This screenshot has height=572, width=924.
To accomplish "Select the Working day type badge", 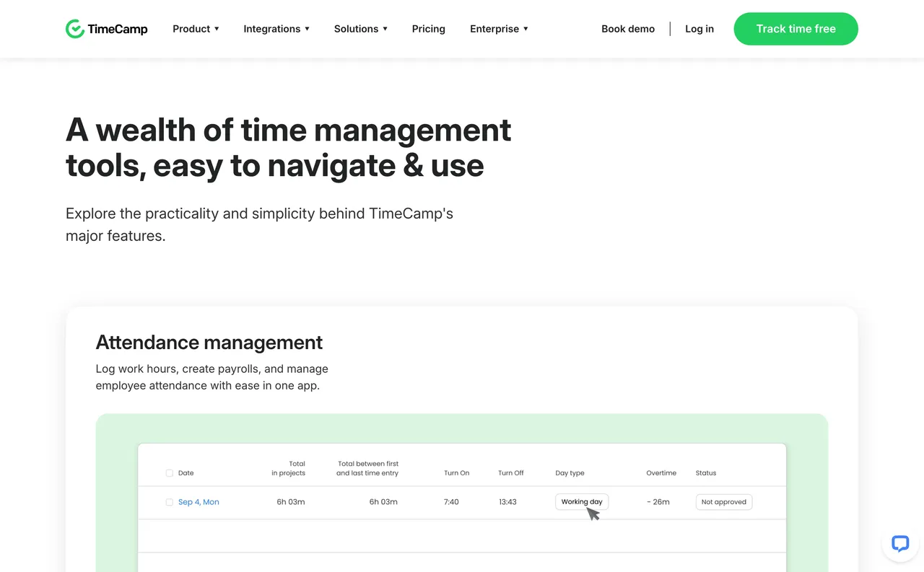I will pos(581,502).
